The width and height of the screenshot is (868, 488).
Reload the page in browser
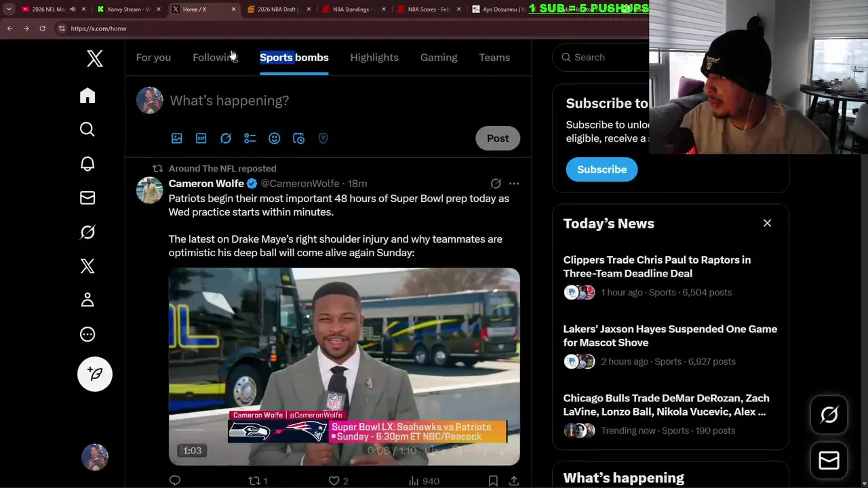pos(42,28)
